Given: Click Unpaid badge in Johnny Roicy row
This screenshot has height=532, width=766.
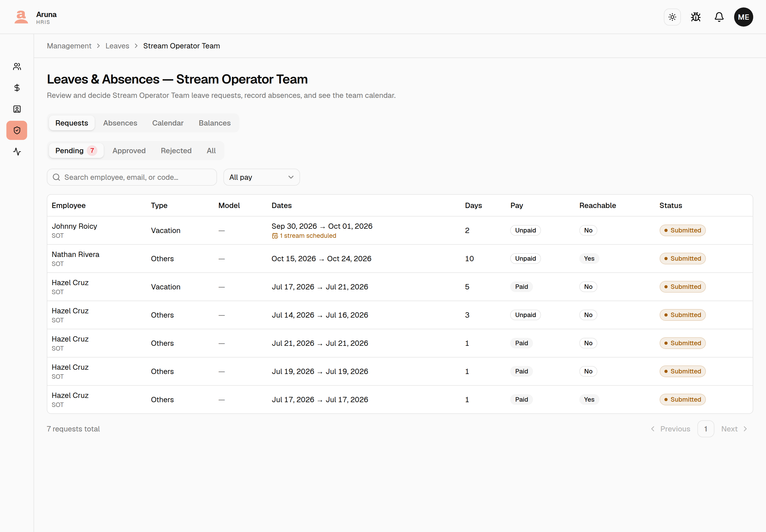Looking at the screenshot, I should pos(525,230).
